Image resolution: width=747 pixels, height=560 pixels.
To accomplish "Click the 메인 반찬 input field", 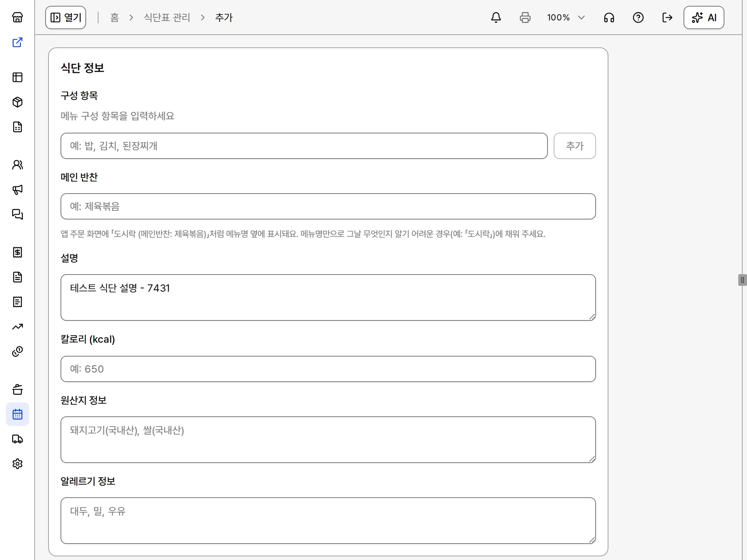I will [x=328, y=206].
